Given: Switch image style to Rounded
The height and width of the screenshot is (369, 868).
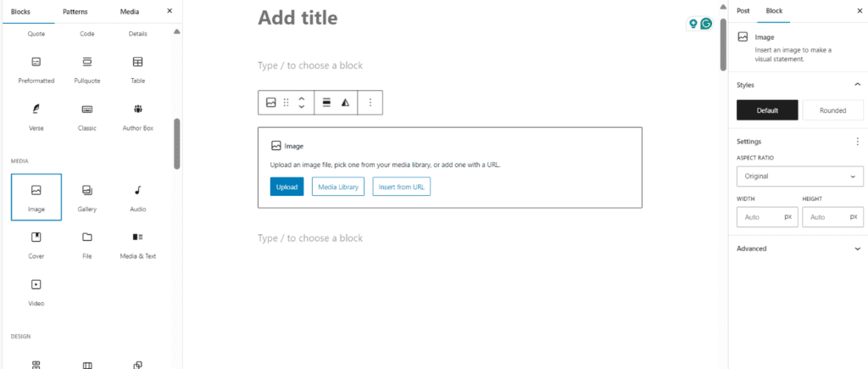Looking at the screenshot, I should [x=832, y=110].
